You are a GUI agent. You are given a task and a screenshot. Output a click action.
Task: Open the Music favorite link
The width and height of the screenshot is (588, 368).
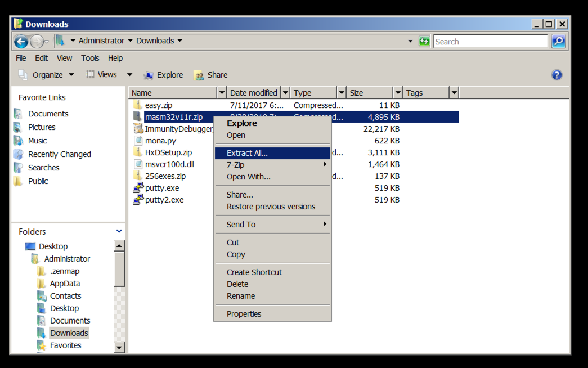pyautogui.click(x=37, y=141)
